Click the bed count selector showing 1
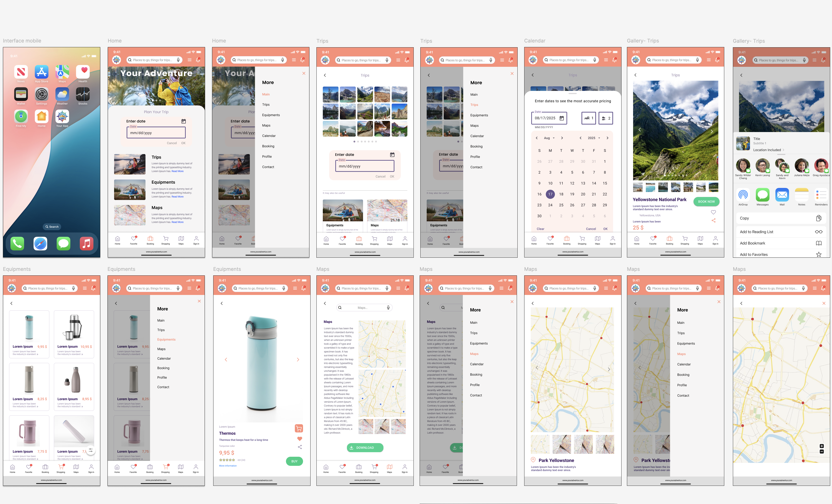The height and width of the screenshot is (504, 832). [x=589, y=118]
